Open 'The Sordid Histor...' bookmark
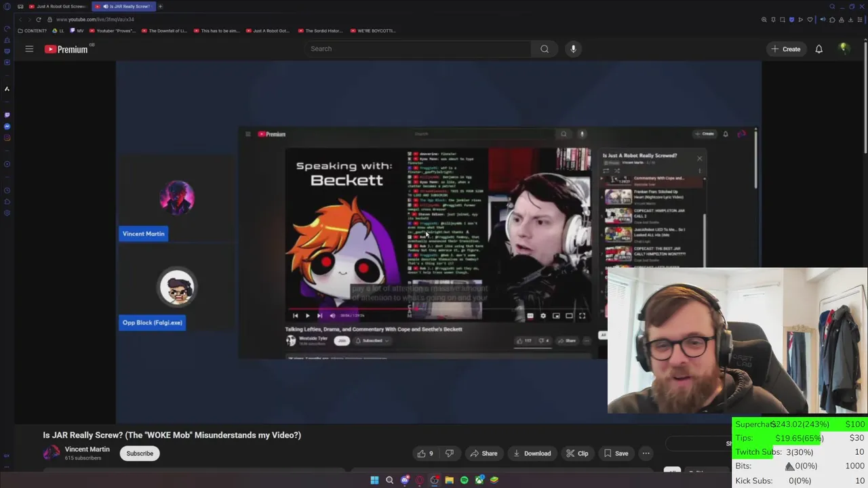The height and width of the screenshot is (488, 868). coord(321,30)
